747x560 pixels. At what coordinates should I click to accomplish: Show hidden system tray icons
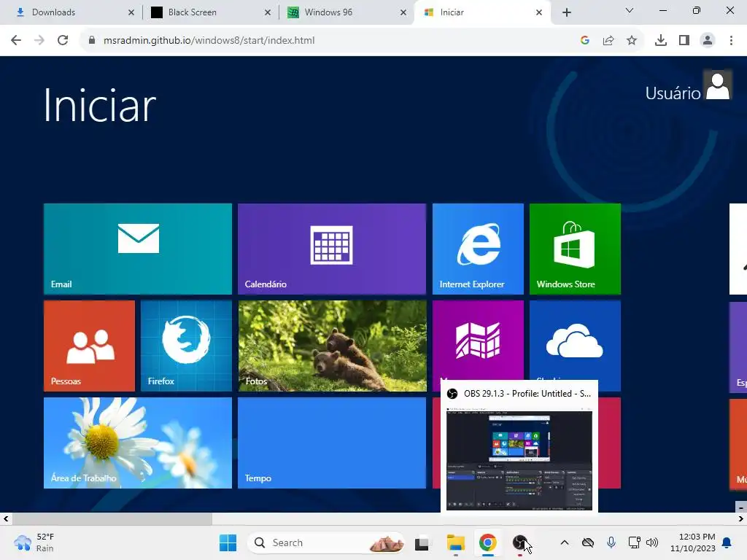pyautogui.click(x=565, y=542)
